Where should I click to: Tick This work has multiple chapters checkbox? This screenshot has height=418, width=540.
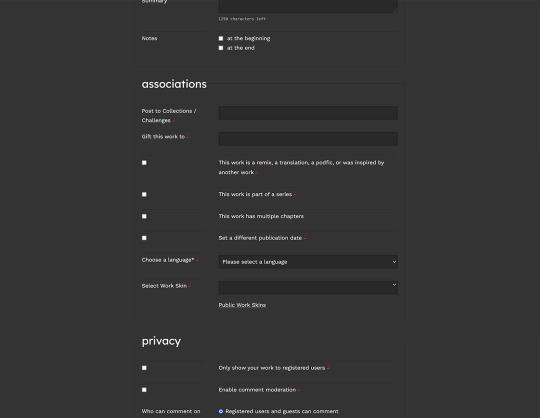tap(144, 216)
